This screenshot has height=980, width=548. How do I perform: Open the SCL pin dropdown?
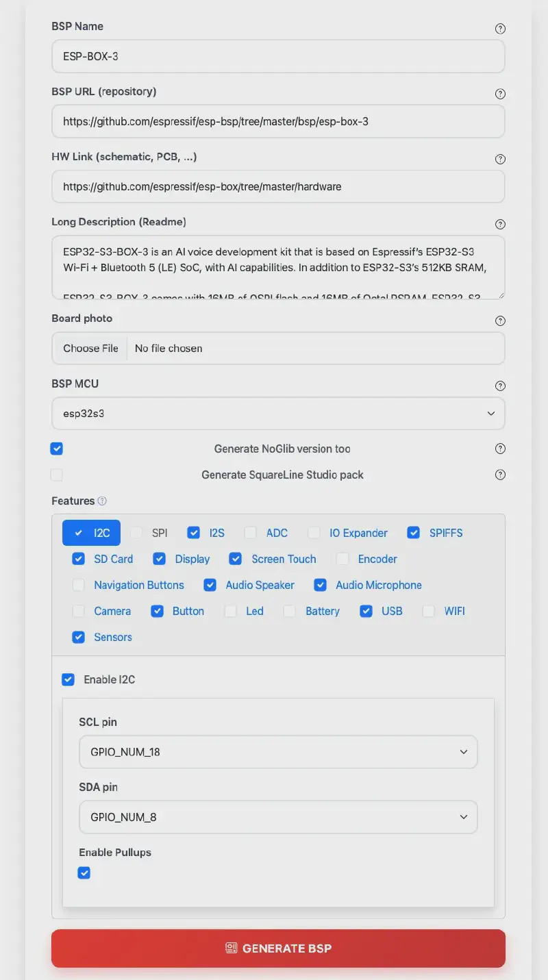(278, 752)
